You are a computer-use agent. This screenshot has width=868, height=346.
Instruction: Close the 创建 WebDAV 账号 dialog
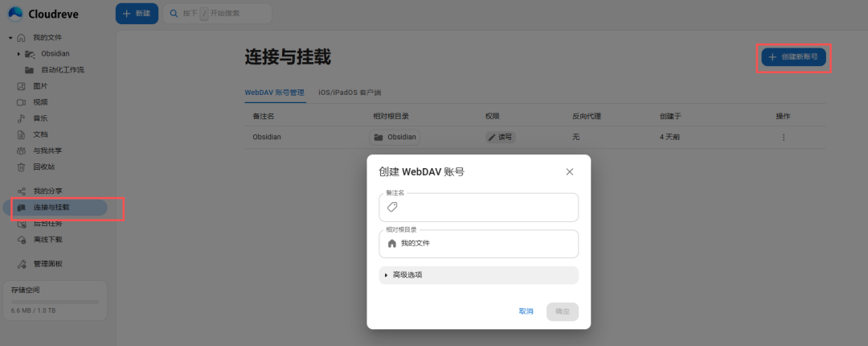pos(570,172)
